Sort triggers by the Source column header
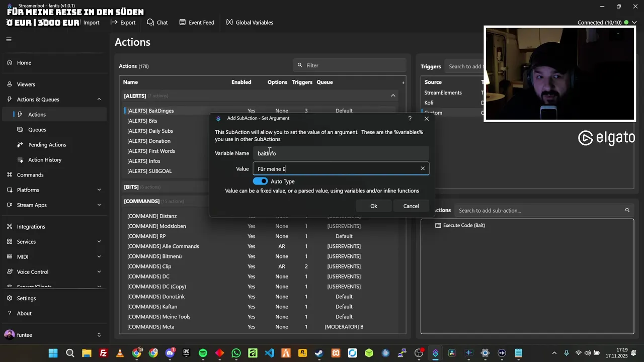644x362 pixels. point(433,82)
